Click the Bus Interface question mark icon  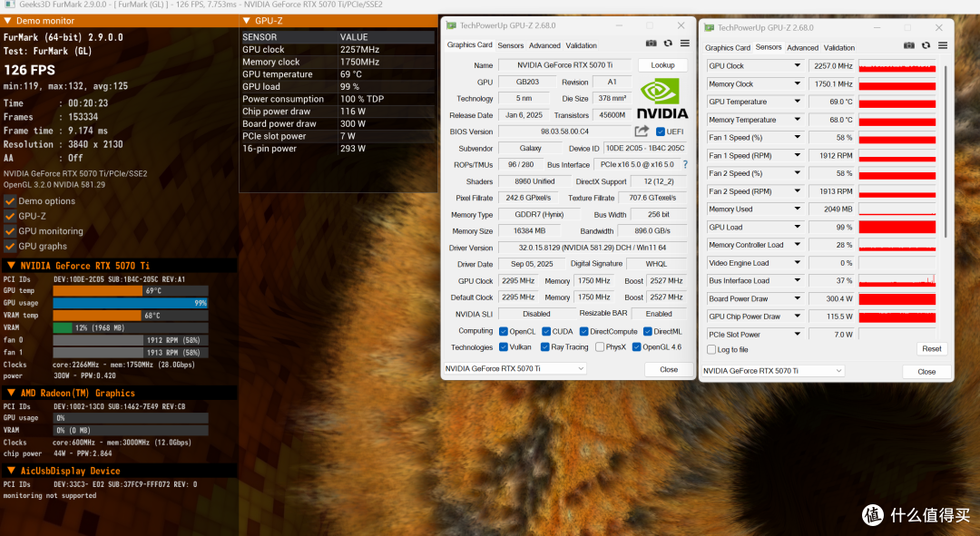pyautogui.click(x=685, y=164)
